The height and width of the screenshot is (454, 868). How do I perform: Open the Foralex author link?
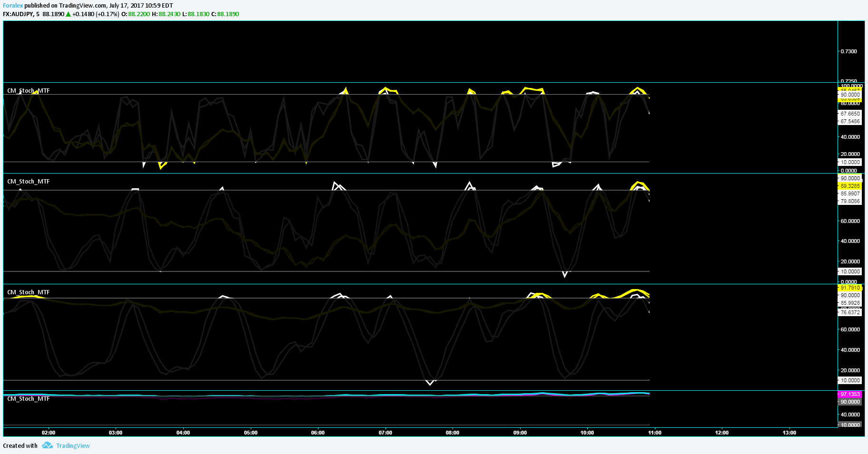pyautogui.click(x=13, y=6)
